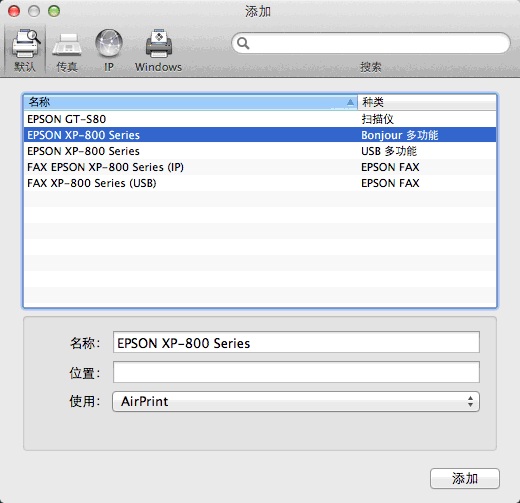Select the Bonjour EPSON XP-800 Series row
The width and height of the screenshot is (520, 503).
pos(260,135)
